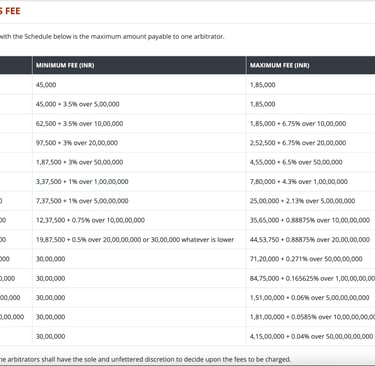The image size is (375, 366).
Task: Click the cell '45,000 + 3.5% over 5,00,000'
Action: point(139,104)
